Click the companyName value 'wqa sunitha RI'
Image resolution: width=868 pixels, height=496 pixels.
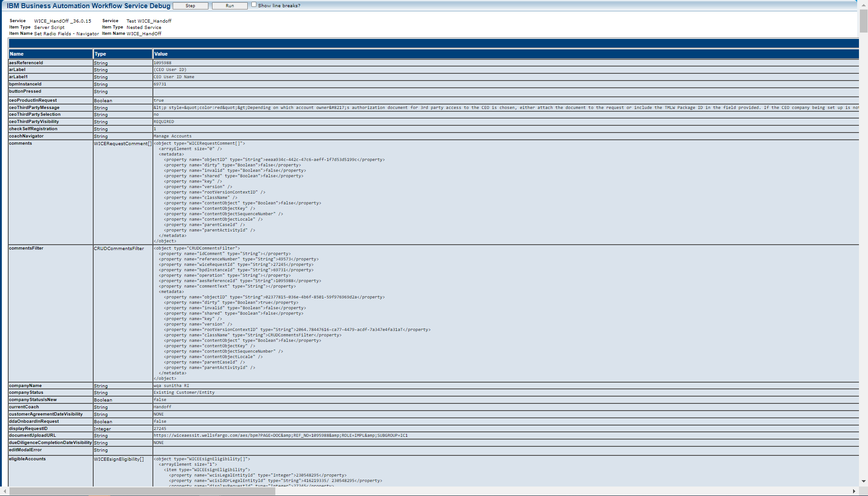[x=171, y=386]
